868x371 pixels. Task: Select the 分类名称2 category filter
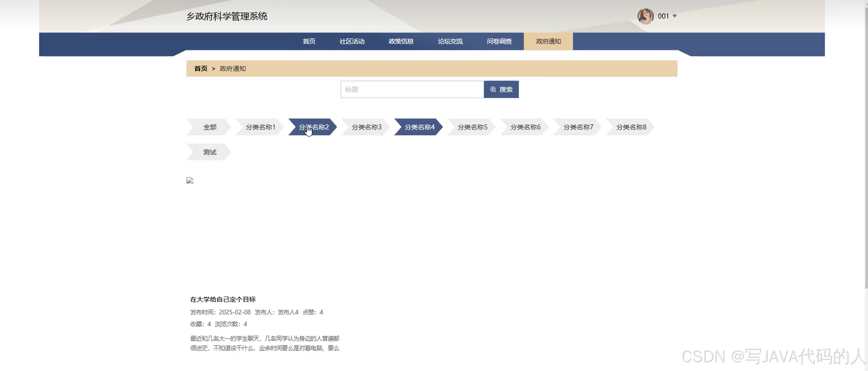click(313, 127)
